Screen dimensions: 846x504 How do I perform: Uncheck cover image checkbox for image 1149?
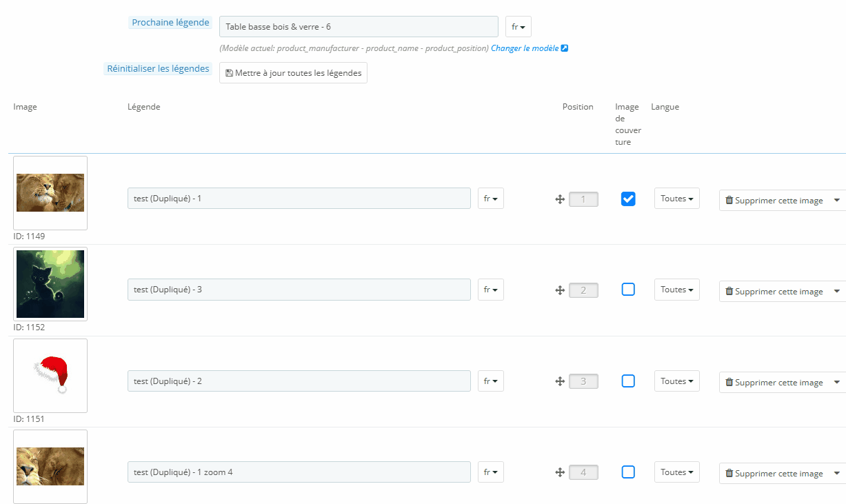[x=628, y=199]
